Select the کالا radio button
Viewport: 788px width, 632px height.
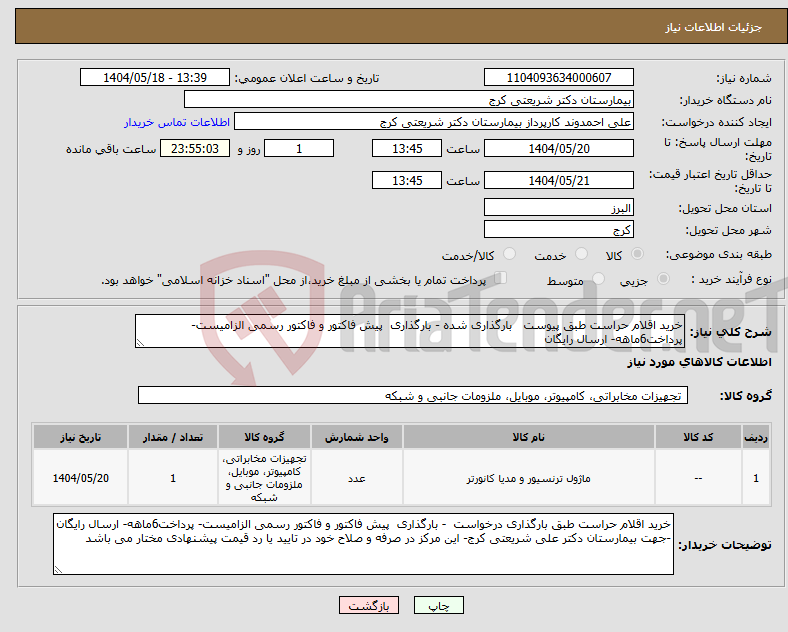point(637,254)
